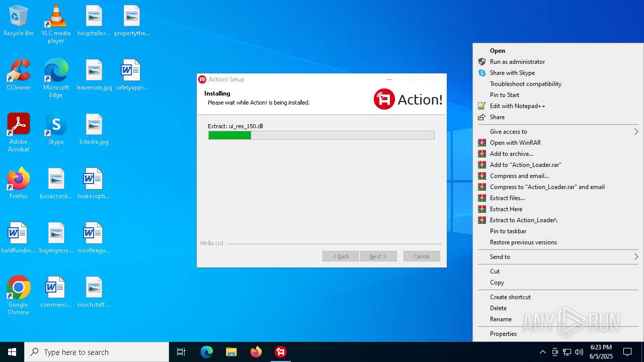Screen dimensions: 644x362
Task: Open Firefox desktop shortcut
Action: 19,184
